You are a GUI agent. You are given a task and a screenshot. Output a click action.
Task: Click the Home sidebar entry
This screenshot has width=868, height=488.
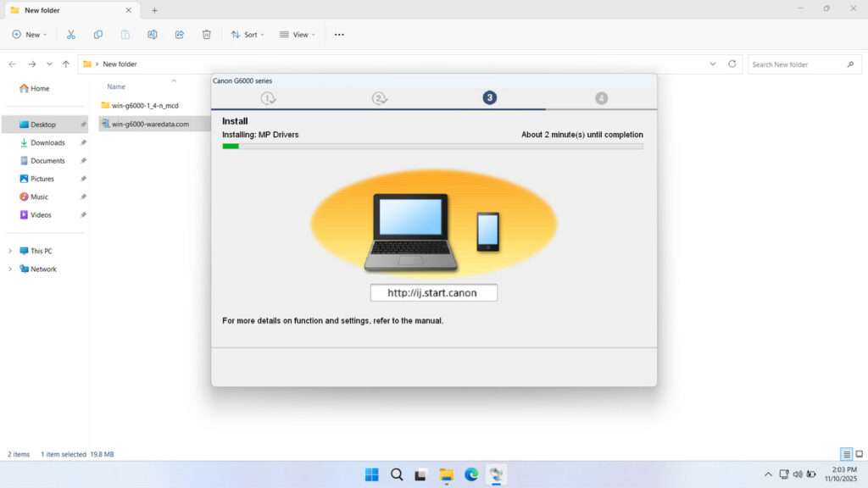pyautogui.click(x=38, y=88)
